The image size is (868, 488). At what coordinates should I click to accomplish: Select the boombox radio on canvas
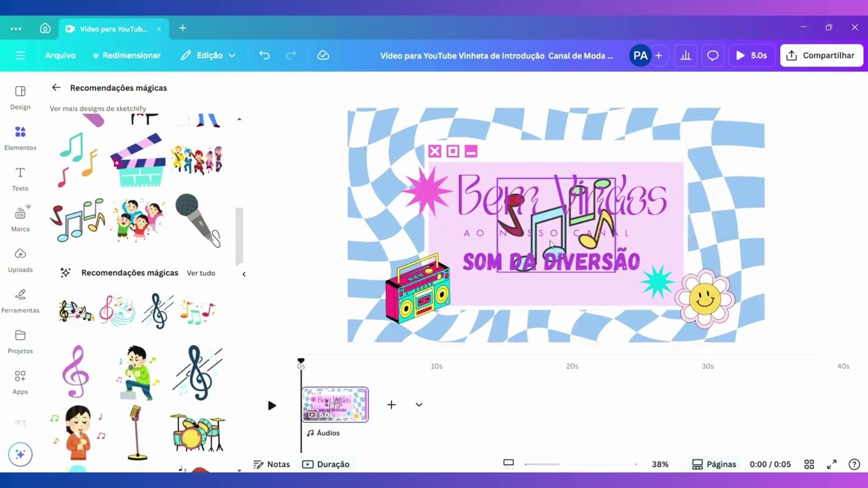tap(418, 289)
